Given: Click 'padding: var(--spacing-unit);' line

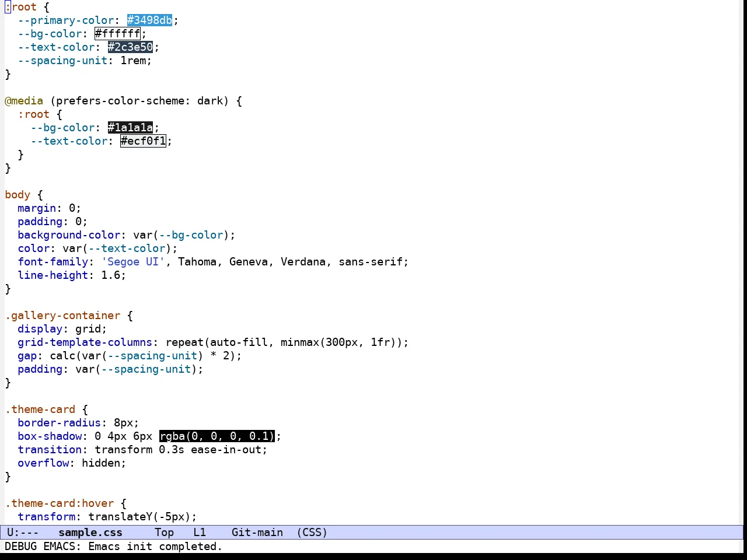Looking at the screenshot, I should [110, 369].
